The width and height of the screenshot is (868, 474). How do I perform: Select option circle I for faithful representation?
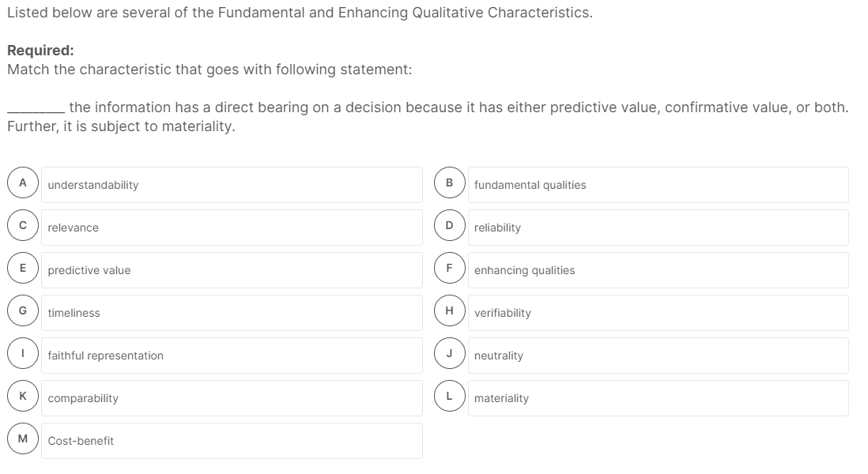point(21,355)
